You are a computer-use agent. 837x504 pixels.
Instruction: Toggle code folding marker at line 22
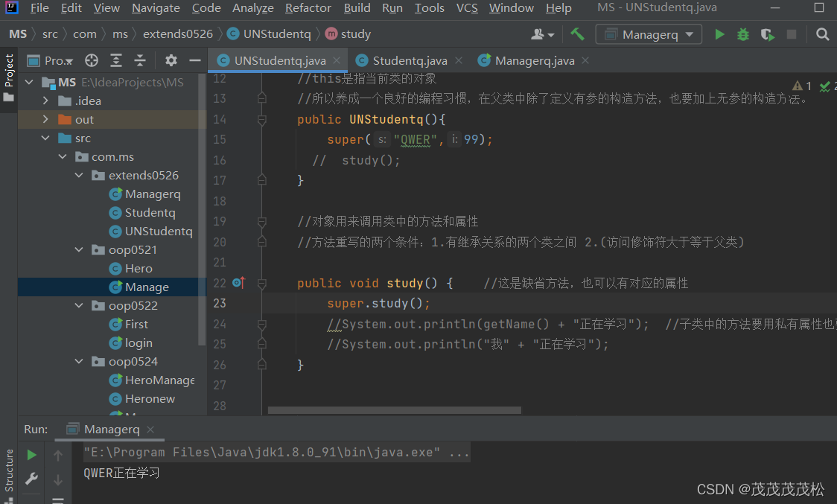261,283
